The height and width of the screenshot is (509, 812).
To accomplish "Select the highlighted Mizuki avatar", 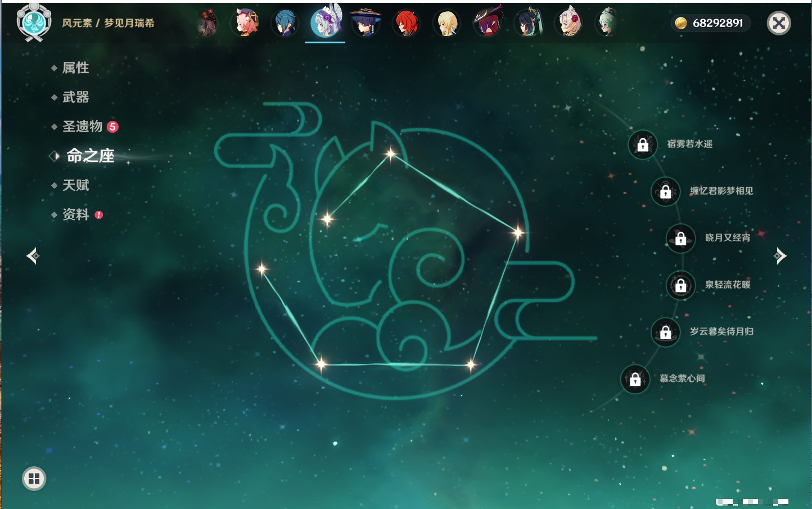I will (x=326, y=22).
